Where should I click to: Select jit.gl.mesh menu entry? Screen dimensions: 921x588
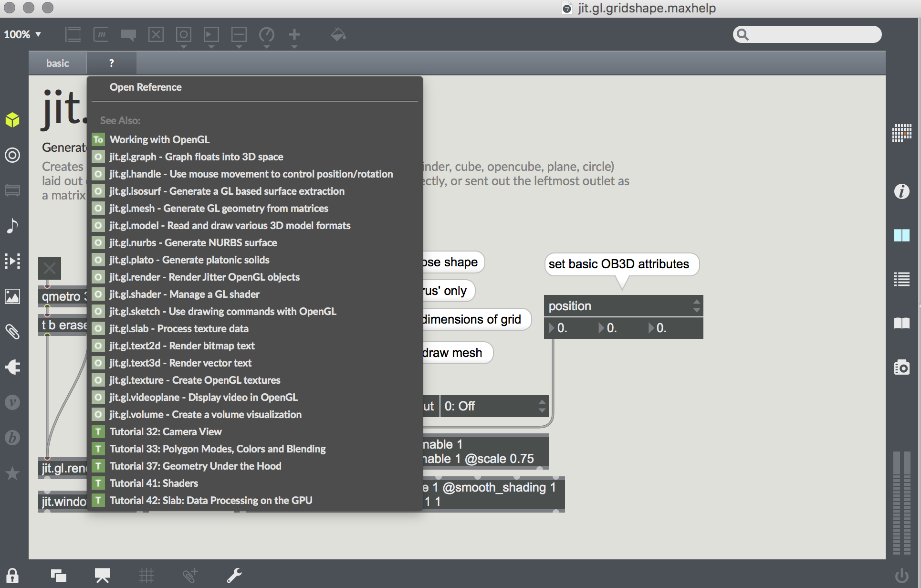click(255, 208)
